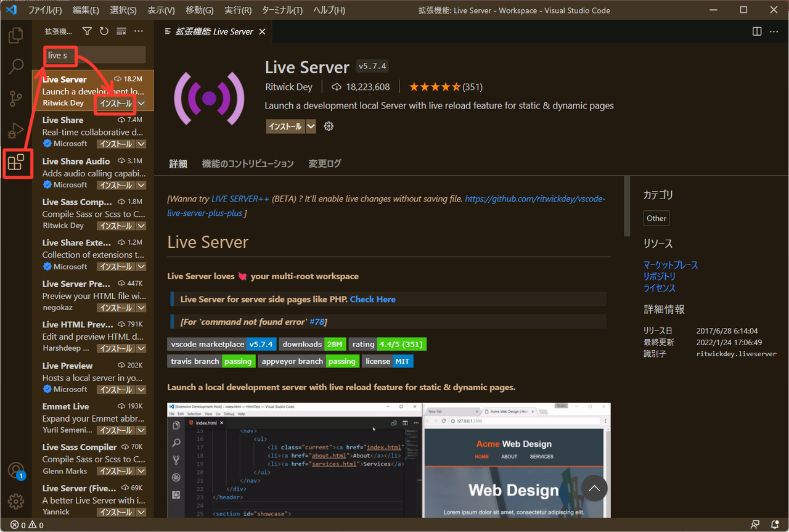Switch to the 機能のコントリビューション tab
Viewport: 789px width, 532px height.
(248, 164)
